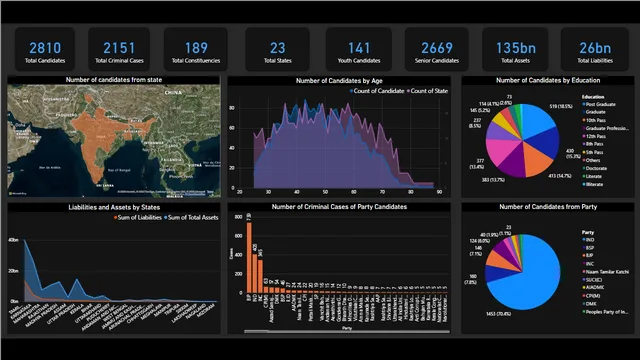
Task: Select '8th Pass' in Education legend
Action: pos(593,144)
